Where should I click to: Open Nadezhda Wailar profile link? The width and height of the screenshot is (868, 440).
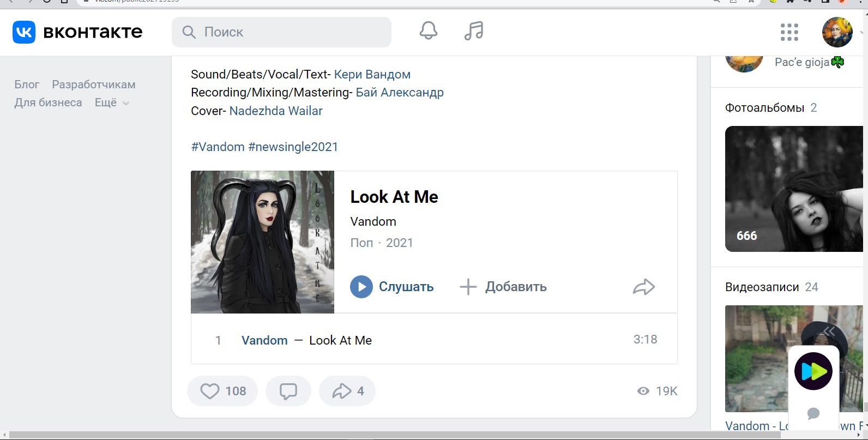276,111
